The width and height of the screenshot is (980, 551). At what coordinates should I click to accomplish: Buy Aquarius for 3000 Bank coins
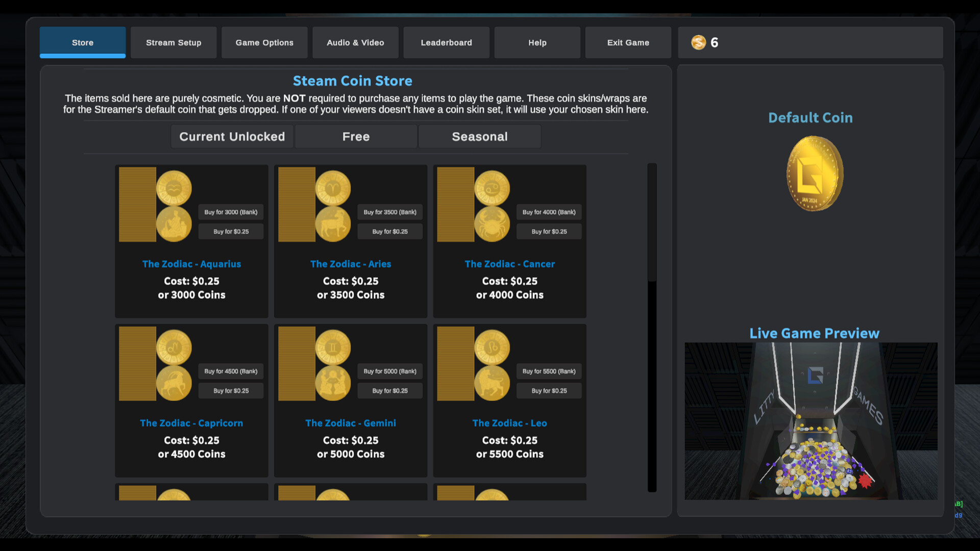(231, 212)
